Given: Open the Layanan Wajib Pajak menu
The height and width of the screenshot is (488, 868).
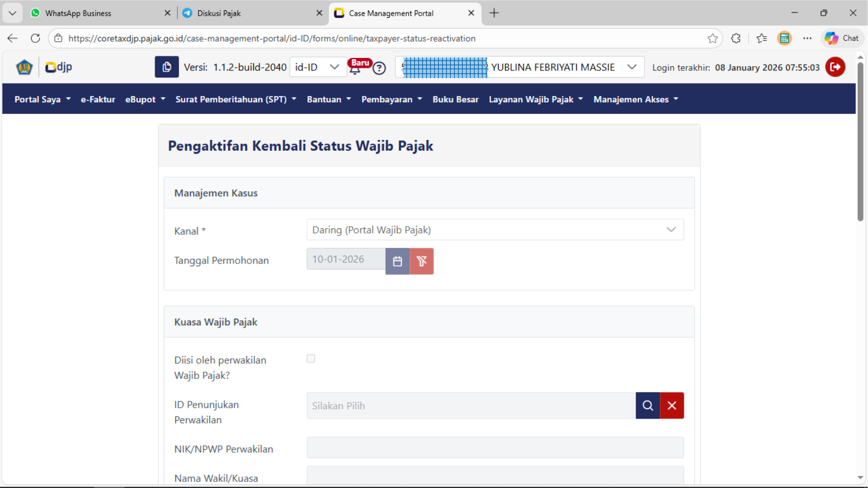Looking at the screenshot, I should tap(535, 99).
